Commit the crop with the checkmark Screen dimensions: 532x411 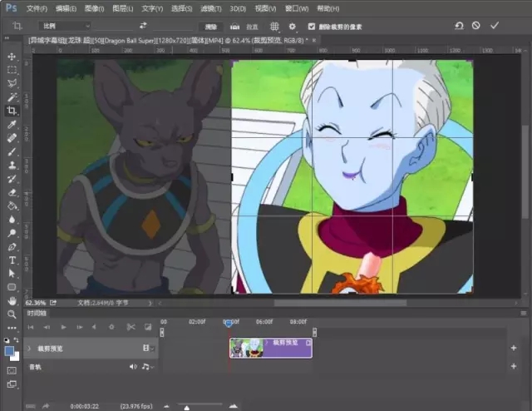coord(495,26)
